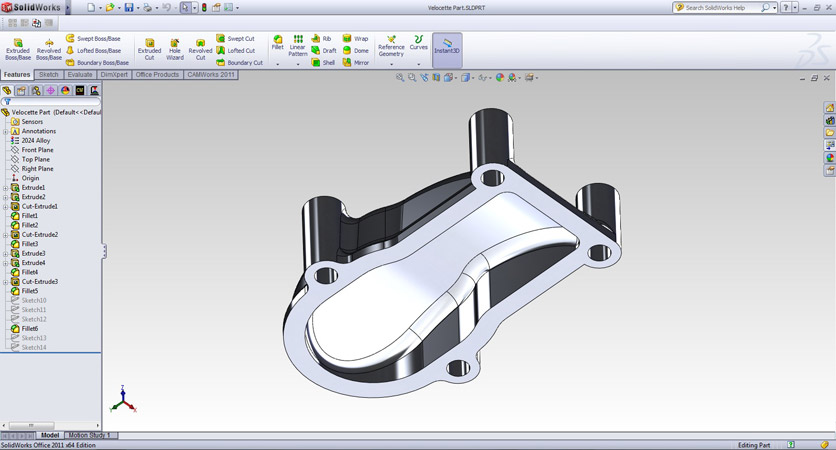Select the Front Plane item

[37, 150]
